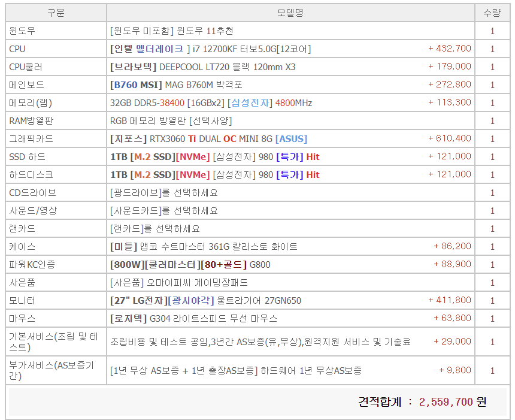Click the 800W 쿨러마스터 G800 power model
This screenshot has height=420, width=515.
[190, 265]
